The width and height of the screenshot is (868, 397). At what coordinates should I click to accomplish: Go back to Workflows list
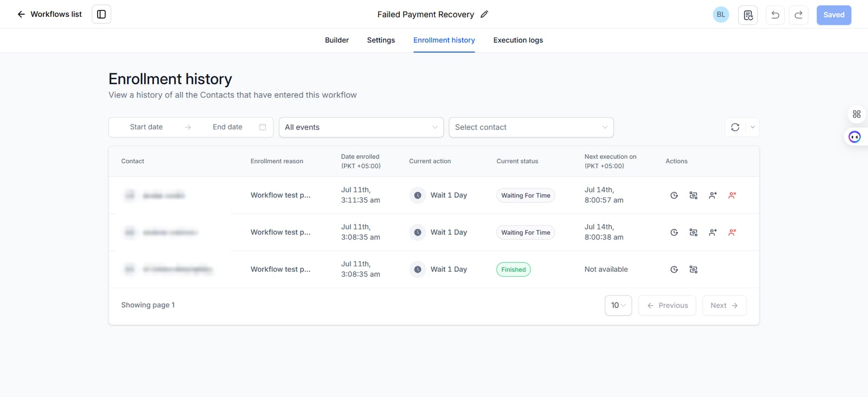pyautogui.click(x=49, y=14)
